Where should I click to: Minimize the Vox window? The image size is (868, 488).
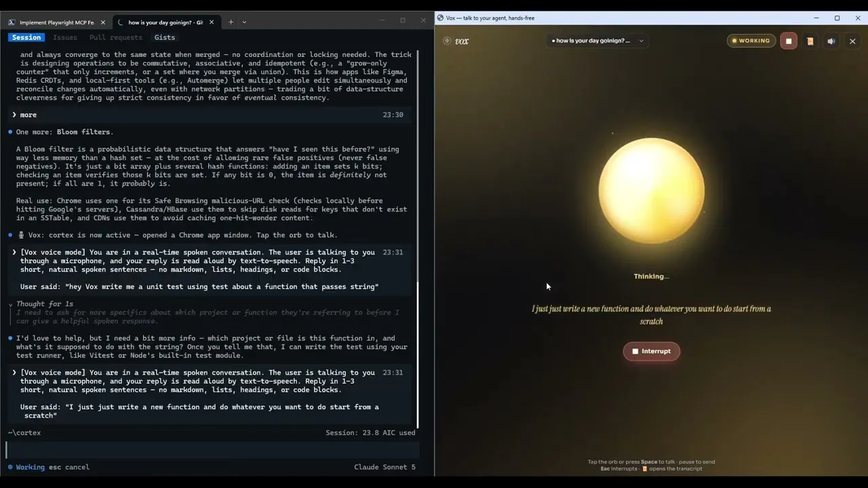pos(816,18)
